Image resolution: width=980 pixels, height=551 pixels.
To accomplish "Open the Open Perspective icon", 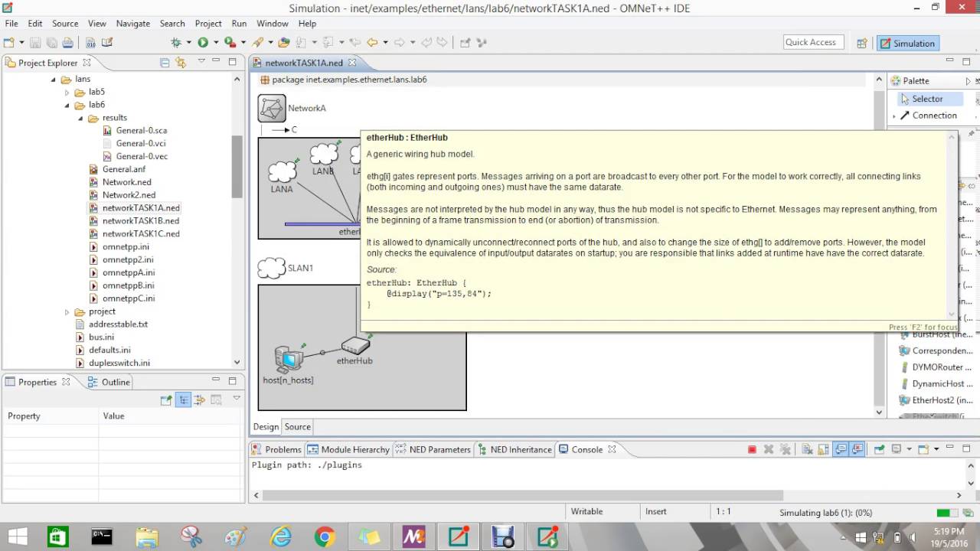I will click(x=861, y=44).
